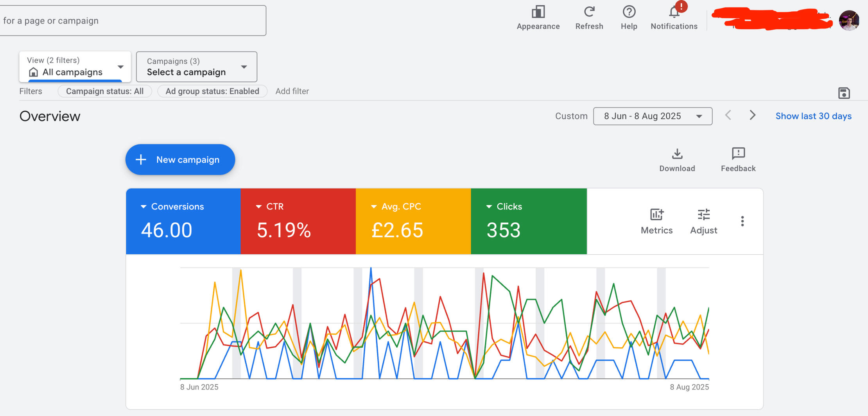Click the save filter icon
Viewport: 868px width, 416px height.
tap(844, 93)
